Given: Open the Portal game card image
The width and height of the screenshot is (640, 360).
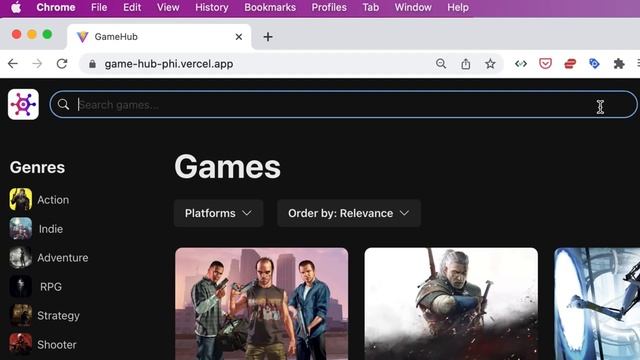Looking at the screenshot, I should (597, 304).
